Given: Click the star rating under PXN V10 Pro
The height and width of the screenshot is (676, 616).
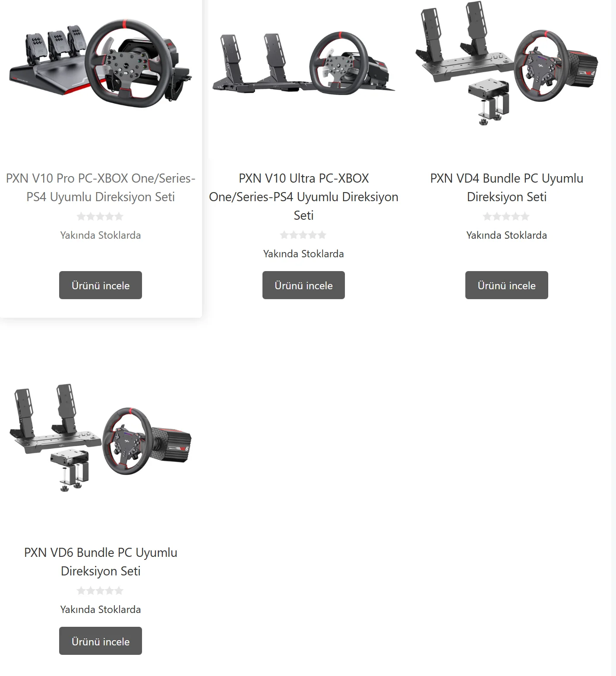Looking at the screenshot, I should (100, 216).
